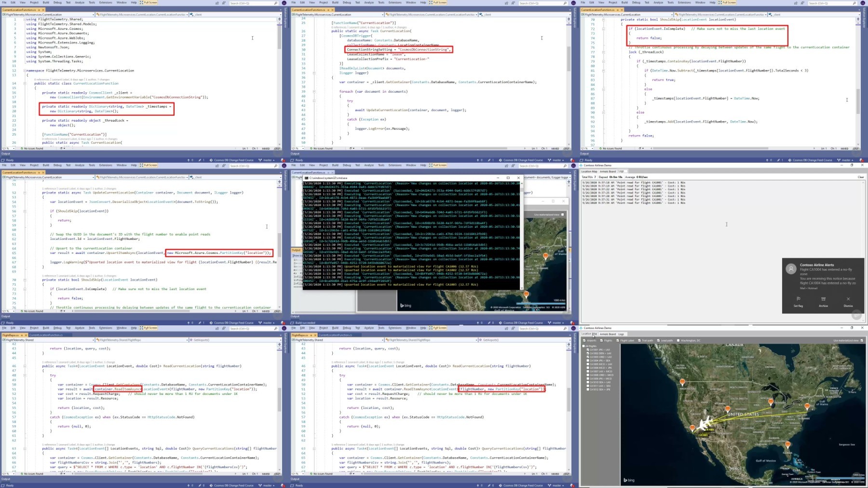The width and height of the screenshot is (868, 488).
Task: Check the All flights checkbox
Action: click(x=583, y=346)
